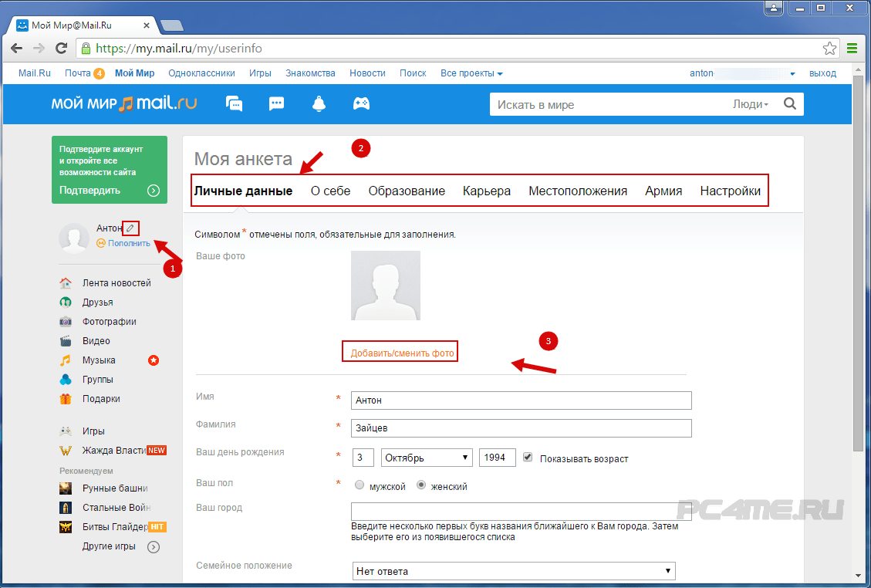871x588 pixels.
Task: Open the Настройки tab
Action: coord(730,191)
